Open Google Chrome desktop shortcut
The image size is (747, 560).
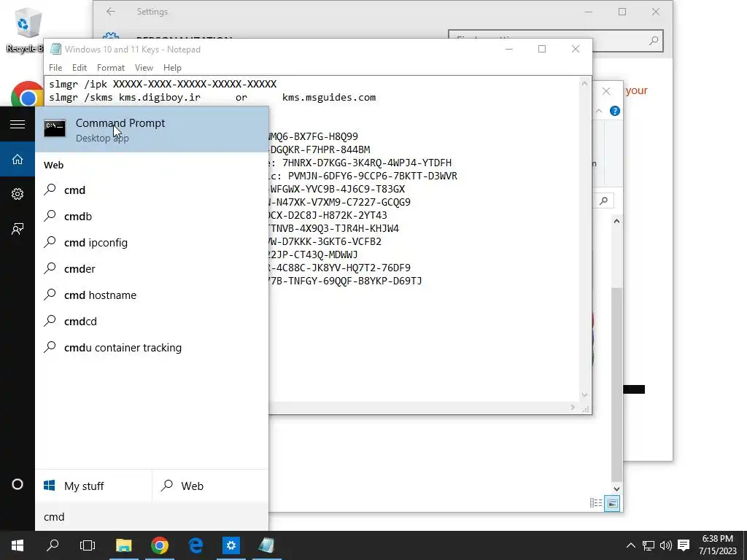point(28,94)
